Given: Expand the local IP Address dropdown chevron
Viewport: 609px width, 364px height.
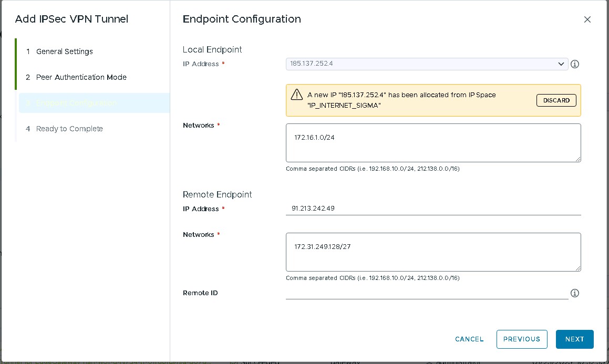Looking at the screenshot, I should (561, 64).
